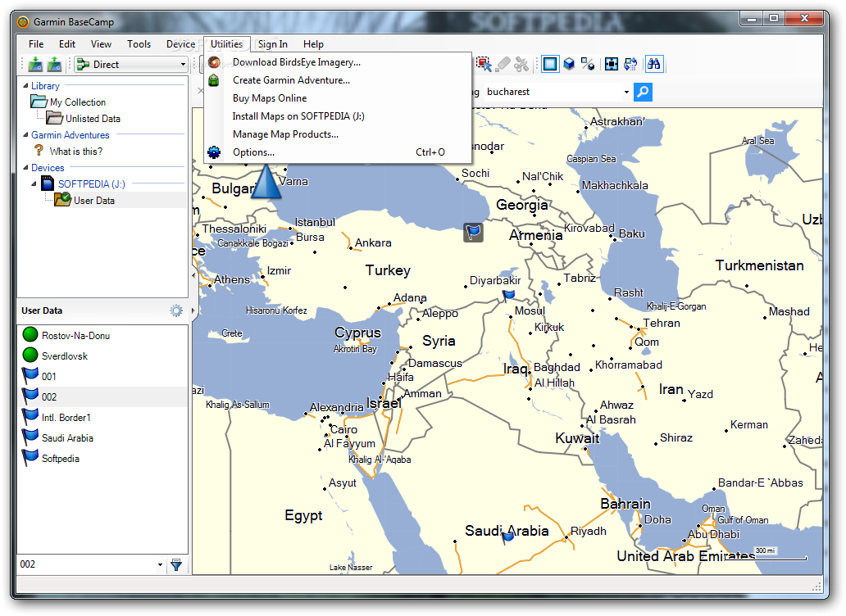Collapse the Garmin Adventures section
The height and width of the screenshot is (616, 846).
[25, 134]
